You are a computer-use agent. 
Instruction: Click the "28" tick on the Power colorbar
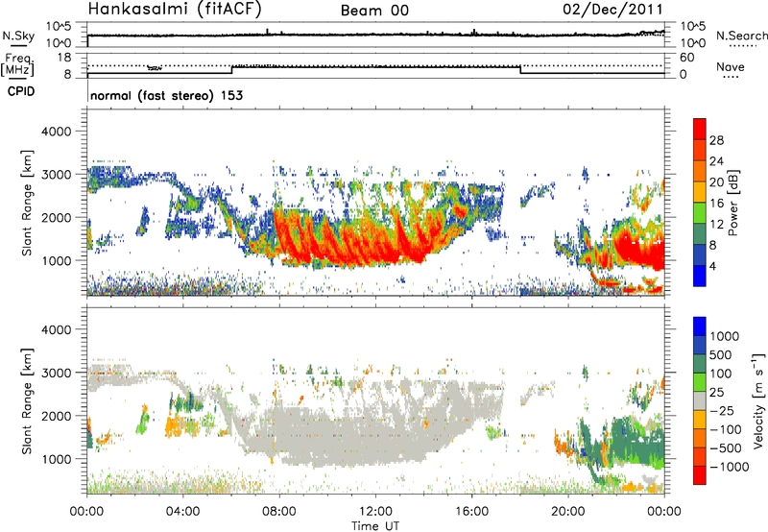coord(716,140)
